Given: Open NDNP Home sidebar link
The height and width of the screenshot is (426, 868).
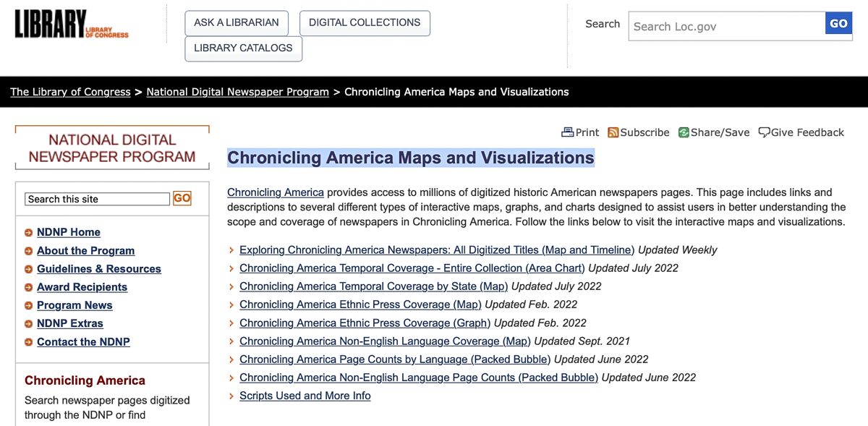Looking at the screenshot, I should point(69,232).
